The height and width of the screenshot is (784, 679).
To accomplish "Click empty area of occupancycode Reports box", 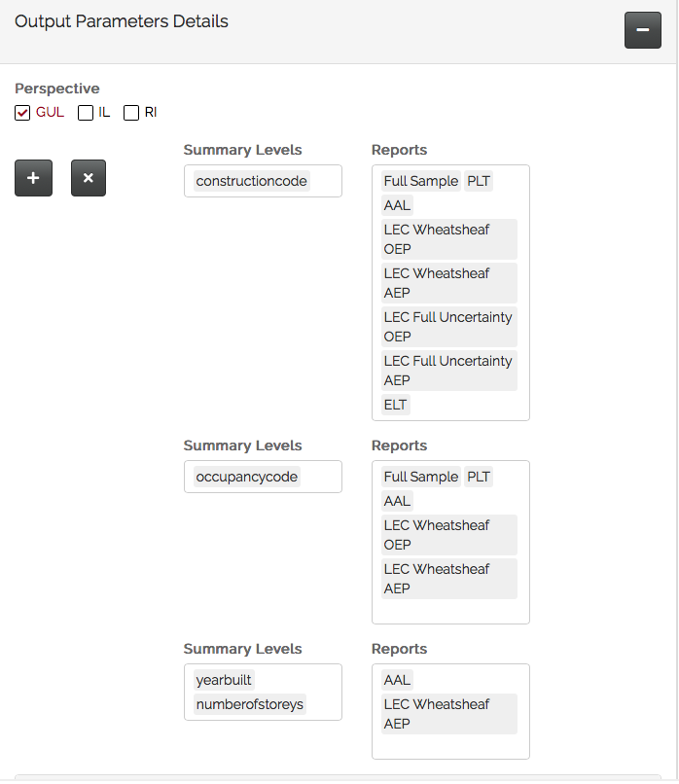I will point(450,612).
